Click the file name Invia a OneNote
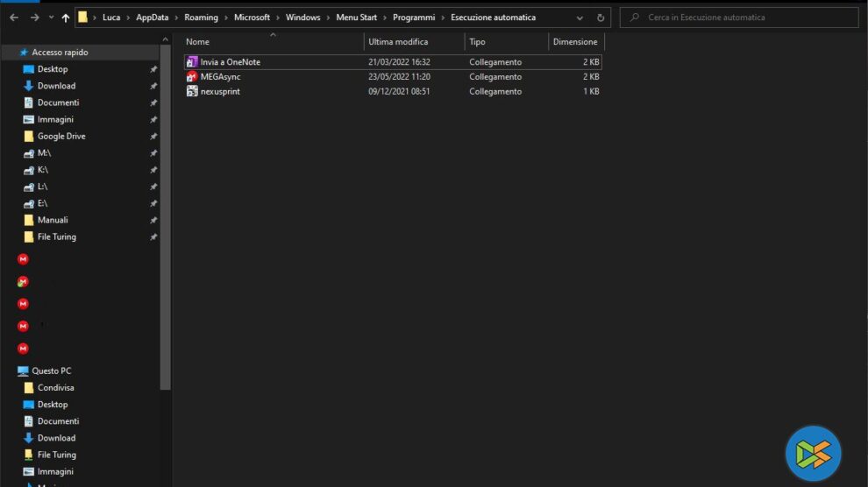Screen dimensions: 868x487 231,62
